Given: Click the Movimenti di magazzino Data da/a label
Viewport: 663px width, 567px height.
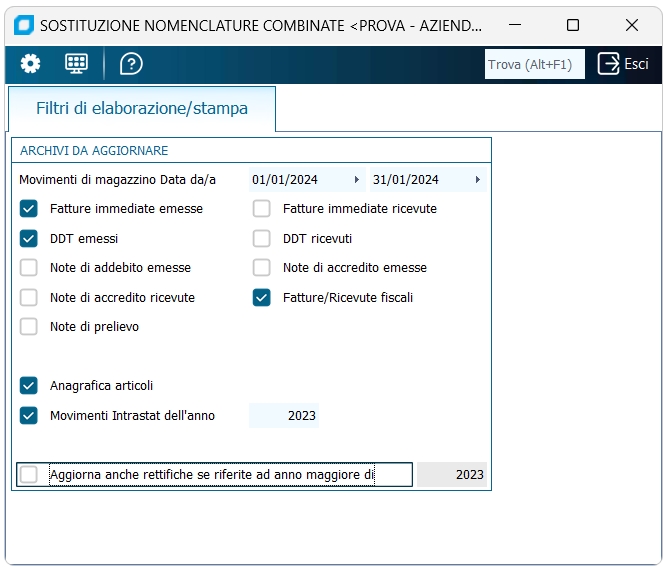Looking at the screenshot, I should (x=118, y=180).
